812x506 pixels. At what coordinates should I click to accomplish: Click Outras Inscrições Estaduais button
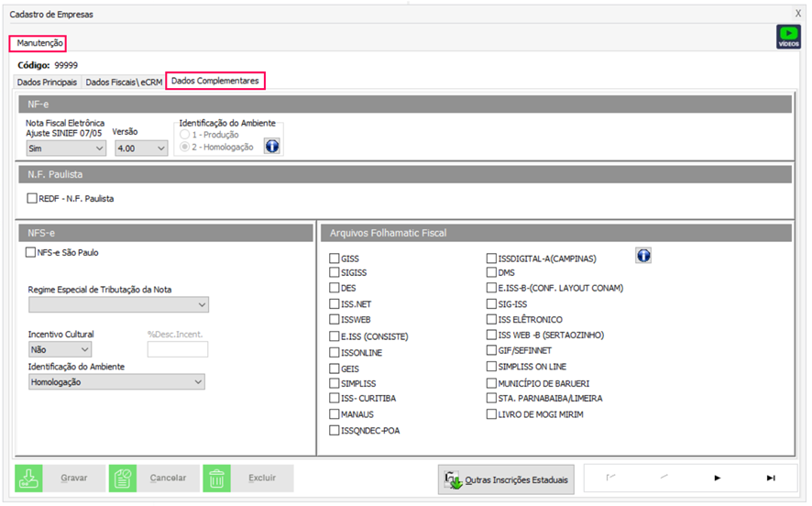(507, 478)
